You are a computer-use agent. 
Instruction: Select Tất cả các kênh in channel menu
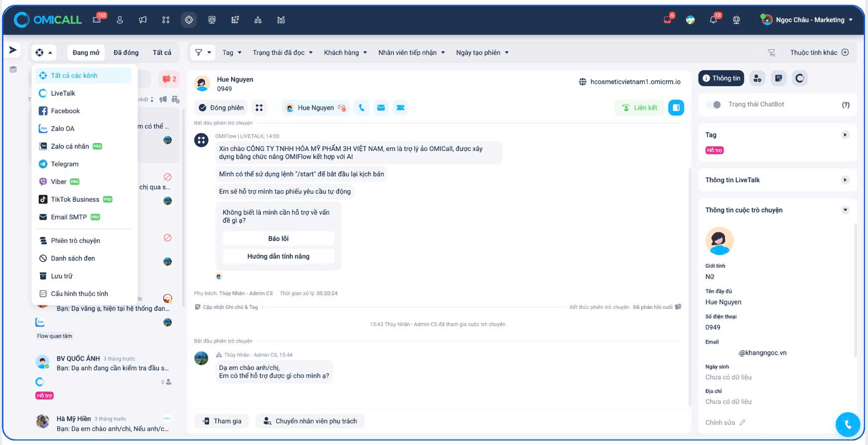82,75
